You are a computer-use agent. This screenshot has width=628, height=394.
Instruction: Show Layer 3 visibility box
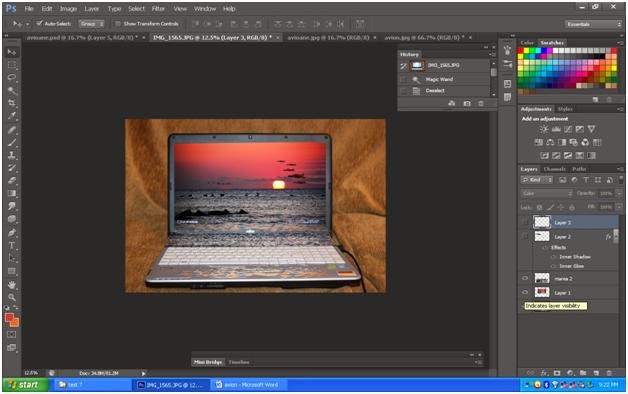point(525,222)
